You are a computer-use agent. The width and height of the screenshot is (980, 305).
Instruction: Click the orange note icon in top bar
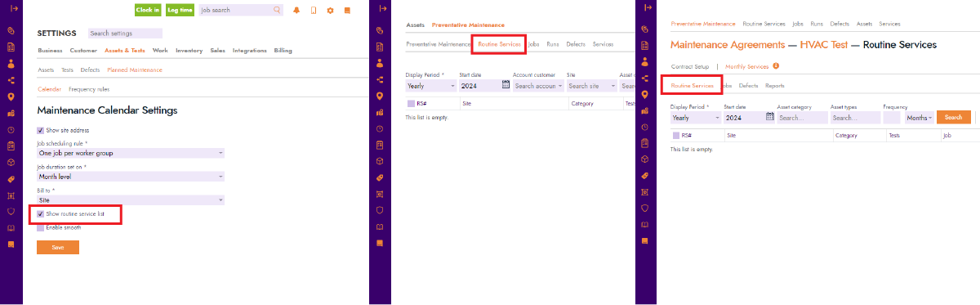click(x=347, y=11)
